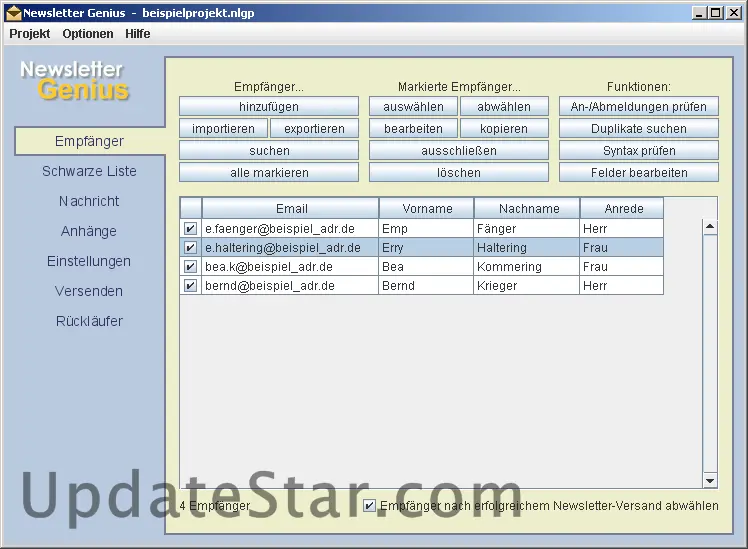
Task: Click the Duplikate suchen button
Action: [639, 128]
